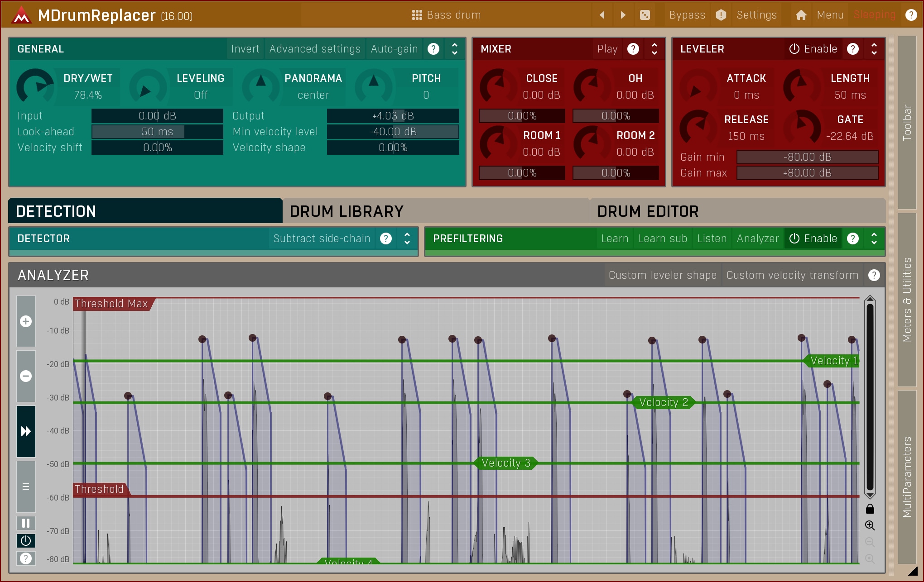Open global help question mark in title bar
Viewport: 924px width, 582px height.
point(911,15)
